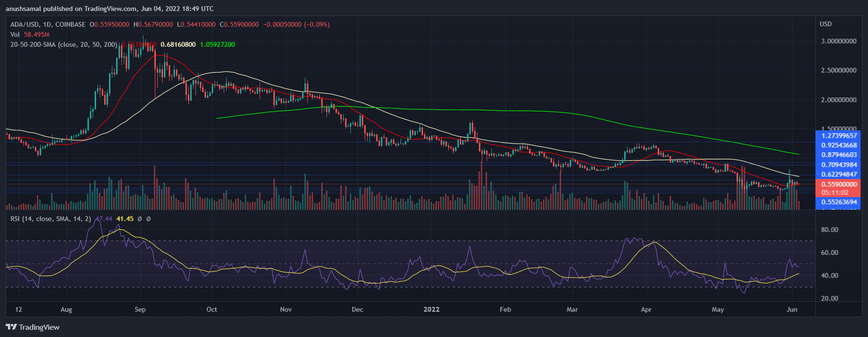Click the Feb date on time axis

(506, 309)
